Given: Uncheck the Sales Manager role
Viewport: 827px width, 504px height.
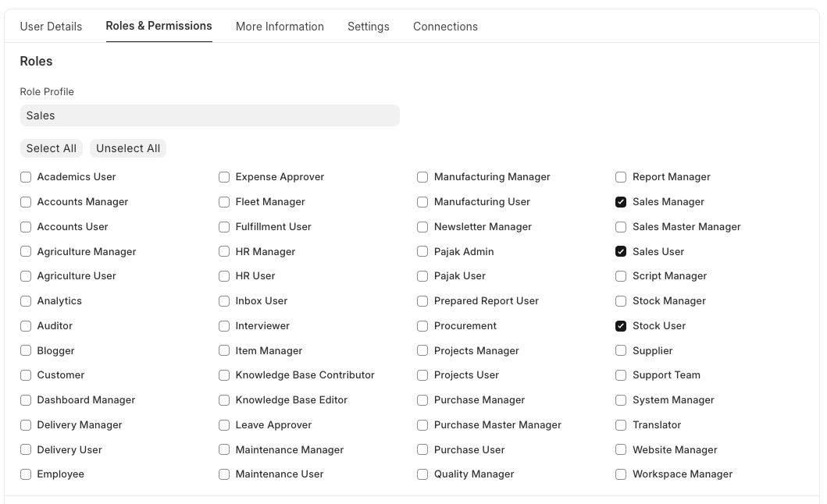Looking at the screenshot, I should pyautogui.click(x=620, y=201).
